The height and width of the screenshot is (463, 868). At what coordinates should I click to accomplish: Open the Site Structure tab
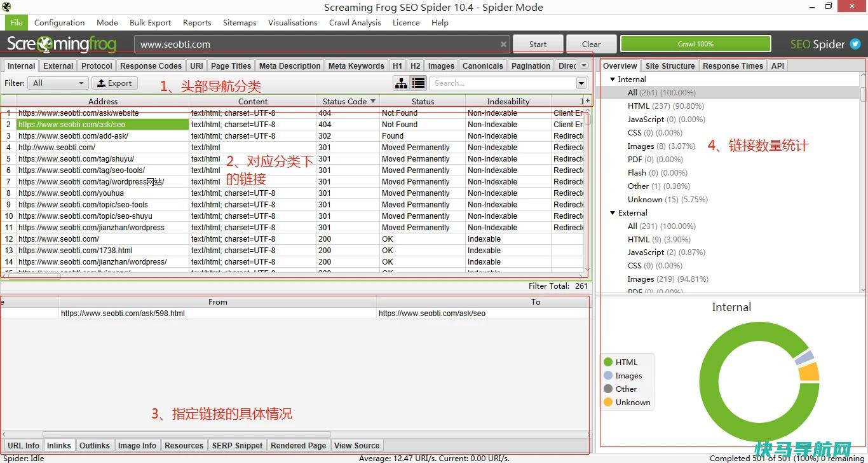click(670, 66)
